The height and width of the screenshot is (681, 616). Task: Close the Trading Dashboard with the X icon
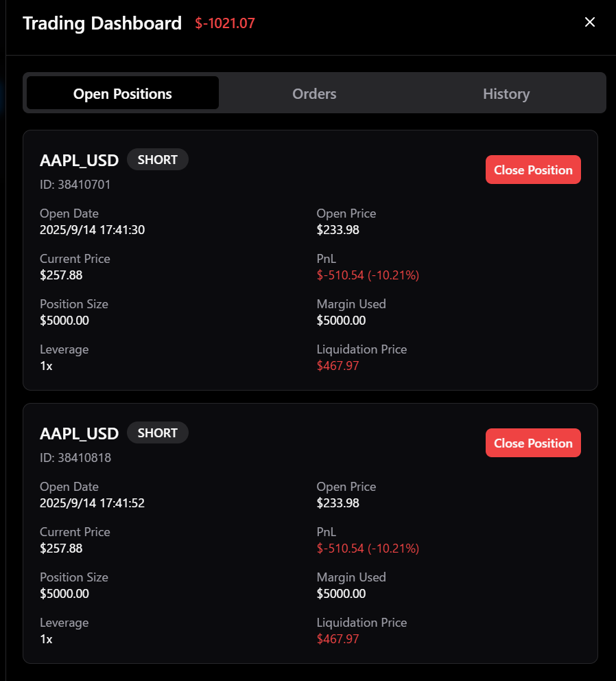tap(589, 23)
